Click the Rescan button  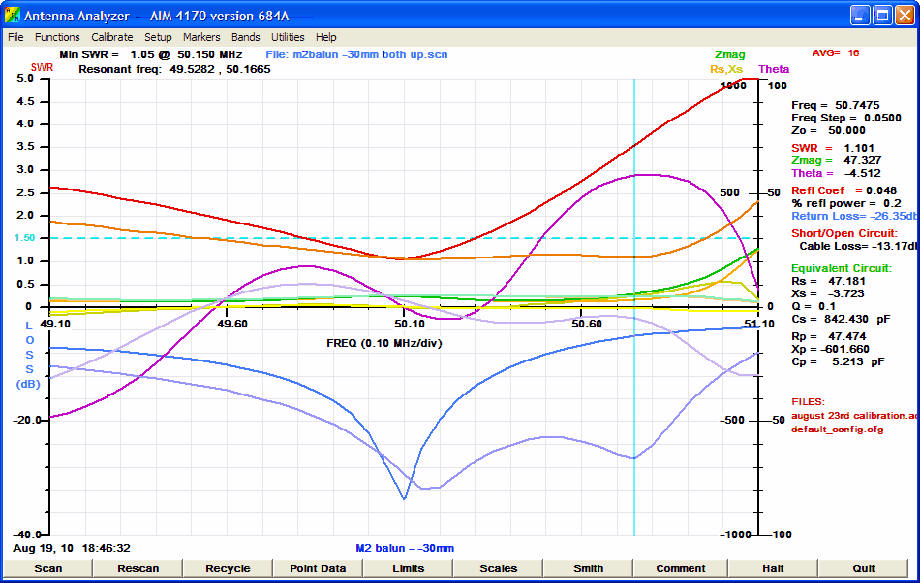point(138,568)
